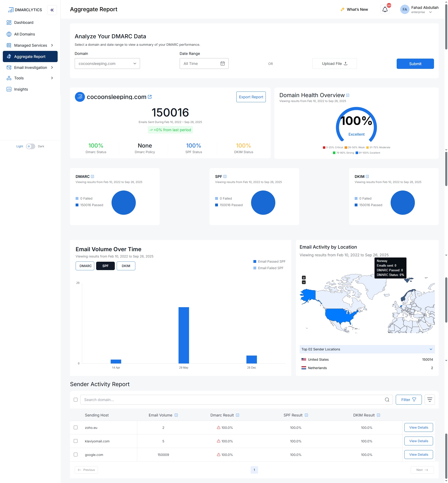Toggle the Light/Dark theme switch
Viewport: 448px width, 483px height.
tap(31, 146)
